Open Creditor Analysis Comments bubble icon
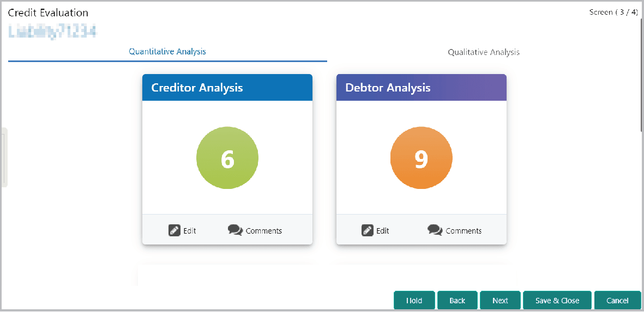This screenshot has width=644, height=312. [236, 230]
